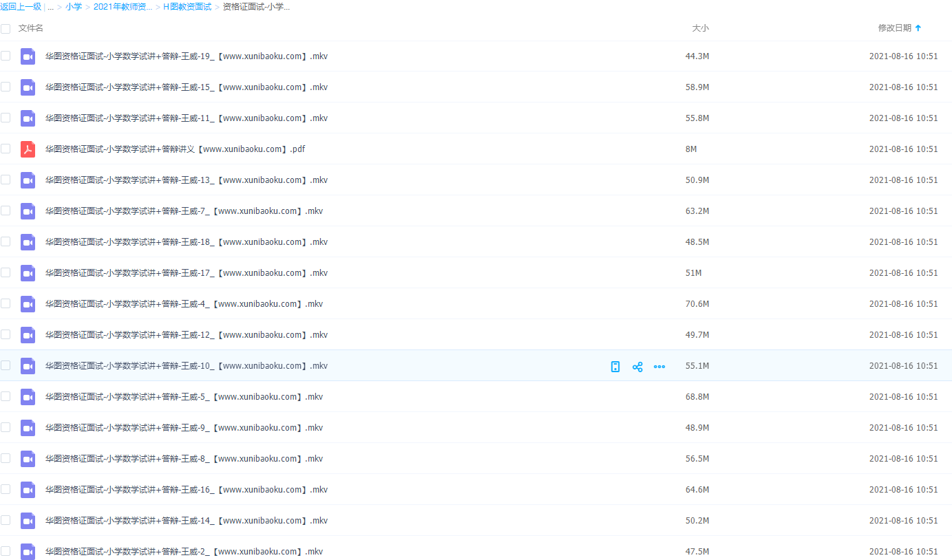Click the 修改日期 sort arrow
The image size is (952, 560).
pos(918,28)
